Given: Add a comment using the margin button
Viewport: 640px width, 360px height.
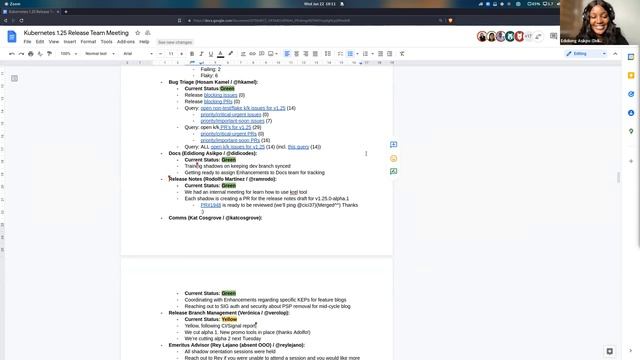Looking at the screenshot, I should [393, 145].
